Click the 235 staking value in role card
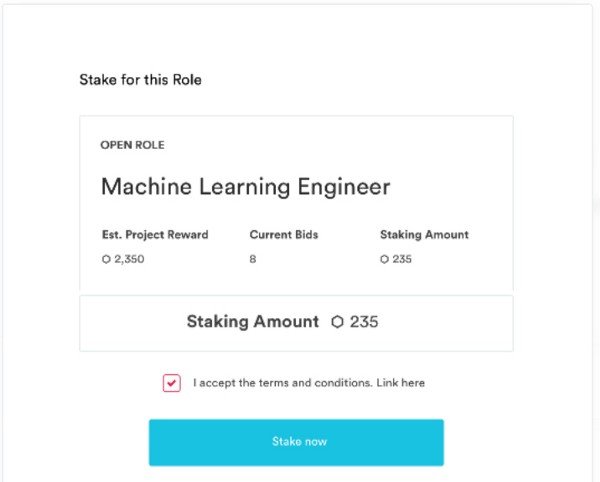Viewport: 600px width, 482px height. (x=402, y=259)
